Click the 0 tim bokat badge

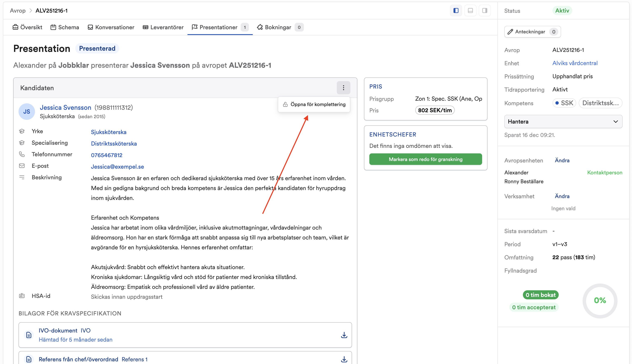[x=541, y=295]
